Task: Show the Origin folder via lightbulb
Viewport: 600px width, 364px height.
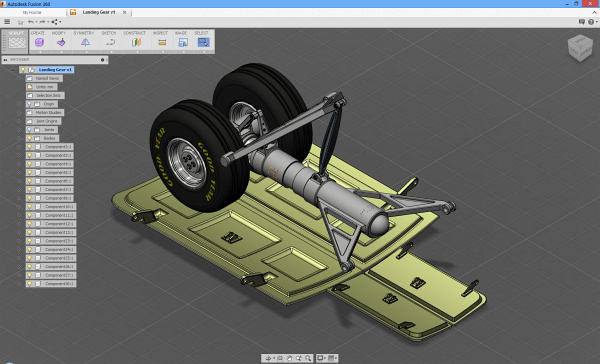Action: click(29, 104)
